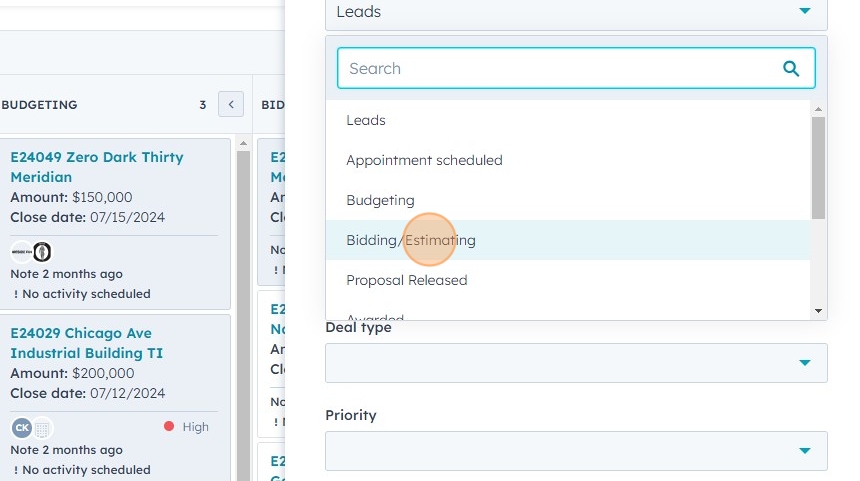860x481 pixels.
Task: Open the Priority dropdown
Action: tap(576, 451)
